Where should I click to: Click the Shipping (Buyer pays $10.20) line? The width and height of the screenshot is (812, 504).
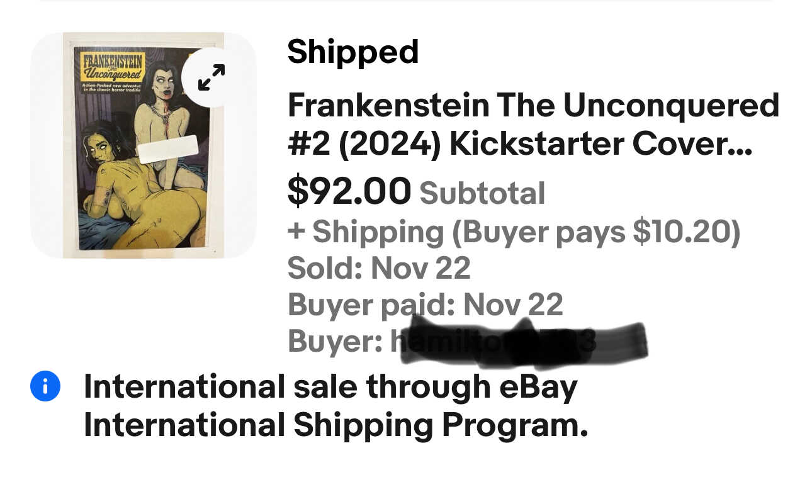[514, 232]
